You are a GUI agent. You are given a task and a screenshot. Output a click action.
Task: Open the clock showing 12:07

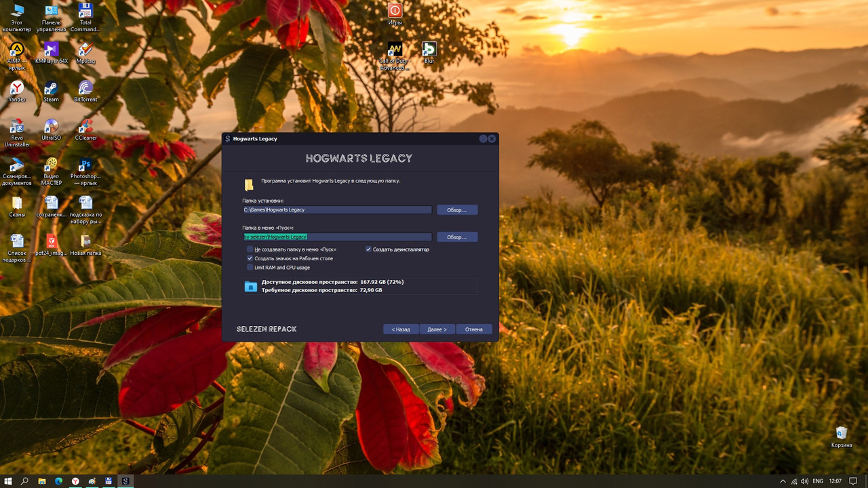835,481
